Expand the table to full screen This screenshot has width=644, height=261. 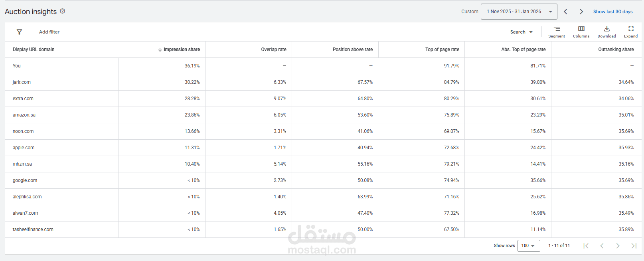631,32
